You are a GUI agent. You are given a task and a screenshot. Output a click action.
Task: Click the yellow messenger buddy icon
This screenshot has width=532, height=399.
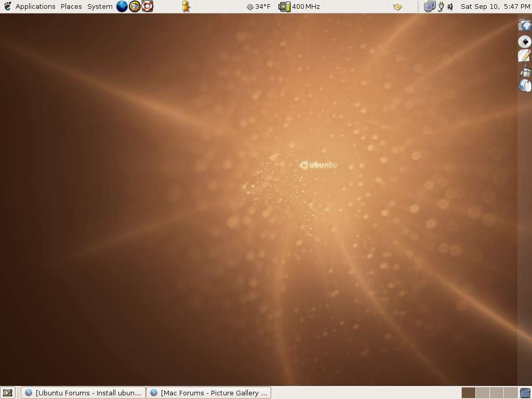click(x=185, y=6)
